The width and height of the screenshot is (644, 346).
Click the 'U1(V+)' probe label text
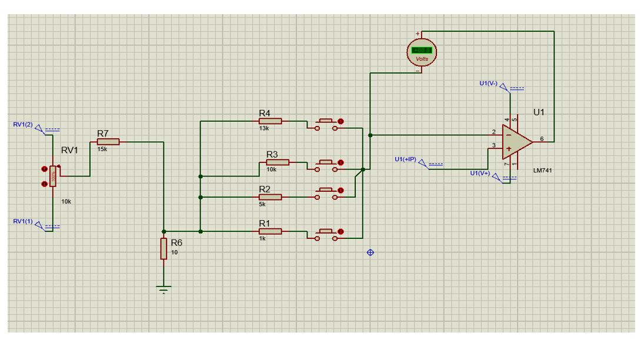(480, 174)
